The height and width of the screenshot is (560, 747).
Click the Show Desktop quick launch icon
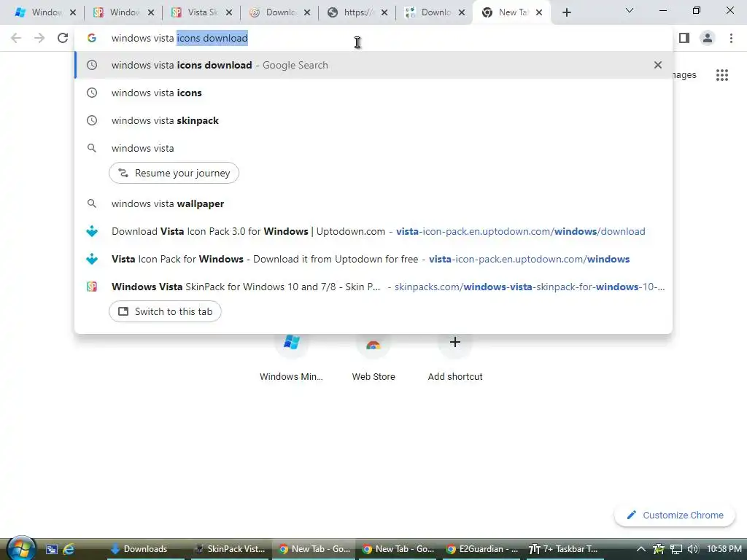(52, 549)
